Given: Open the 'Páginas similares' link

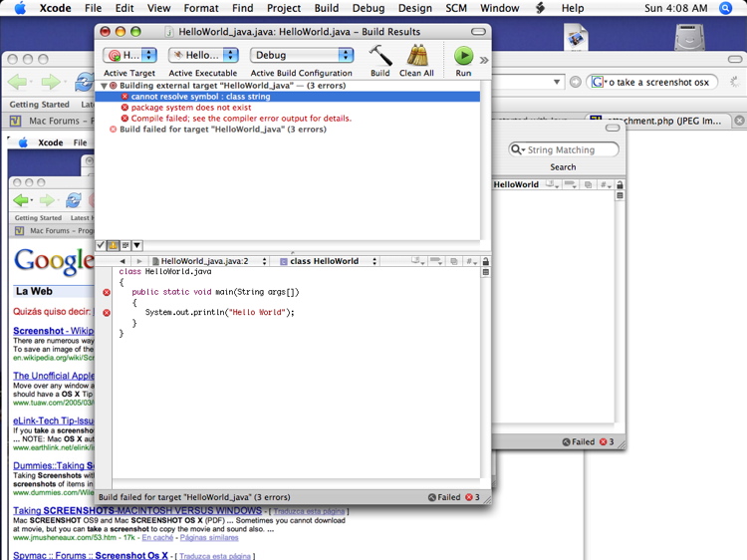Looking at the screenshot, I should tap(209, 538).
